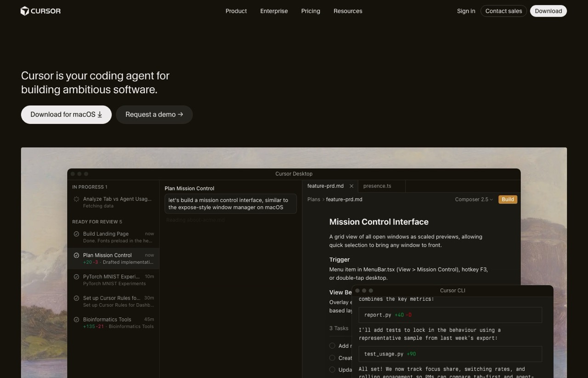Open the Bioinformatics Tools task

pyautogui.click(x=113, y=322)
